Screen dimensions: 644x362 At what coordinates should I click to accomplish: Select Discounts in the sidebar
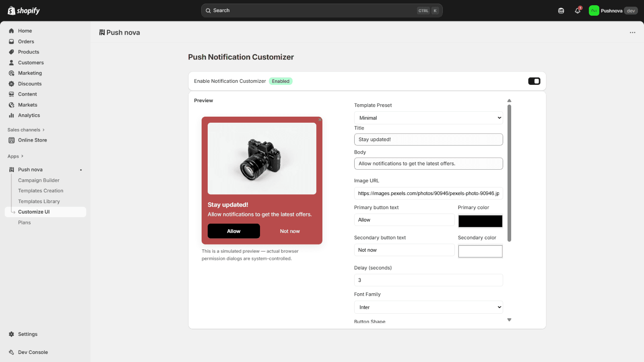point(29,84)
